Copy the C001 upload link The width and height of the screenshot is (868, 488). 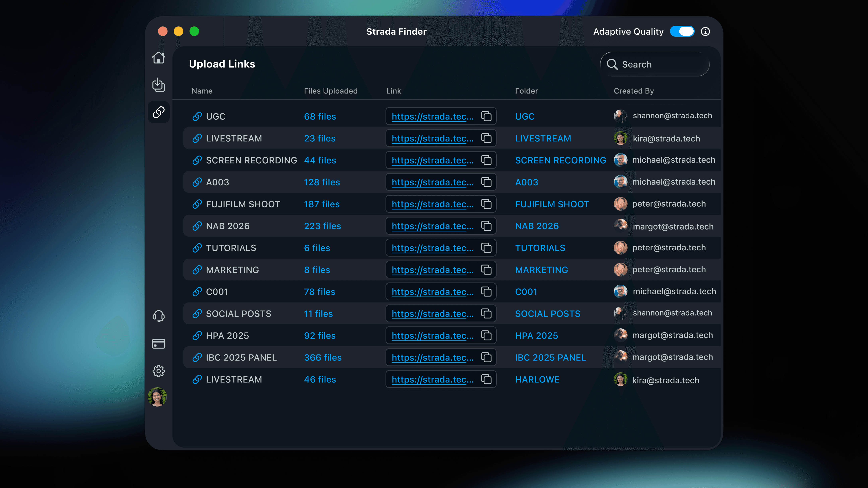click(x=486, y=292)
